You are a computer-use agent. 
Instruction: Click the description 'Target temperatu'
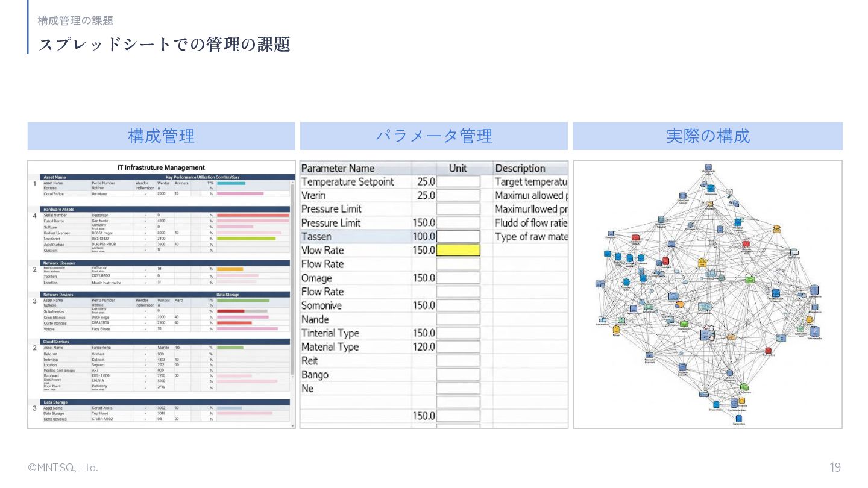point(531,181)
